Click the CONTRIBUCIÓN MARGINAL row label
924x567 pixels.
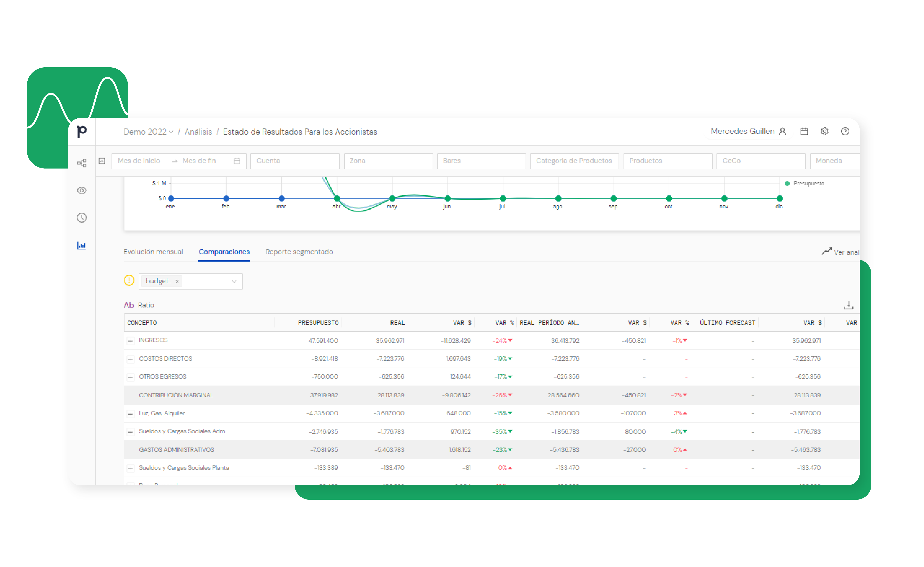176,395
